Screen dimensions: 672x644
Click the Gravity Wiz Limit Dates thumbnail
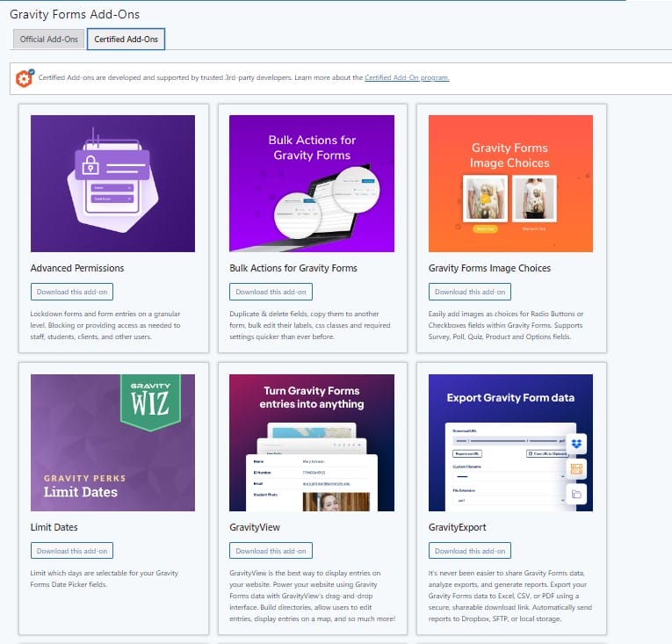[x=112, y=443]
